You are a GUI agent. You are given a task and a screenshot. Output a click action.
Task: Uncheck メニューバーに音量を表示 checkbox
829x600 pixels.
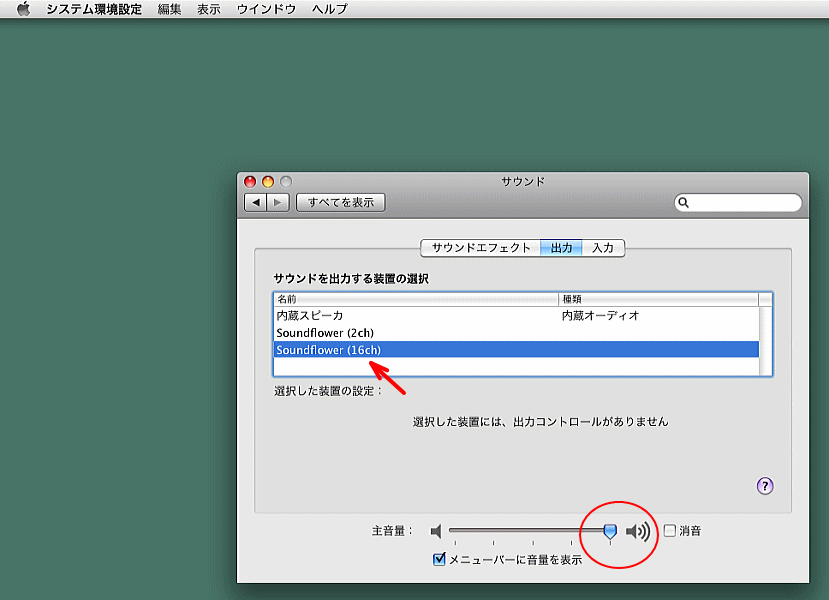click(x=439, y=559)
